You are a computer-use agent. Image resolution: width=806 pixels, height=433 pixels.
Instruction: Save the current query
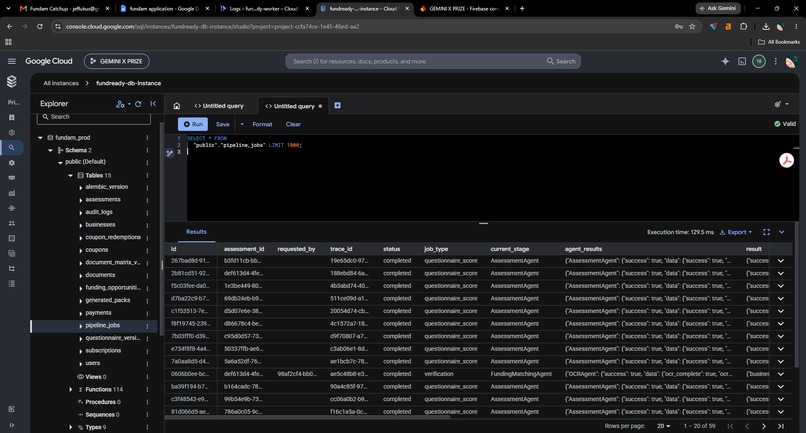pyautogui.click(x=223, y=124)
